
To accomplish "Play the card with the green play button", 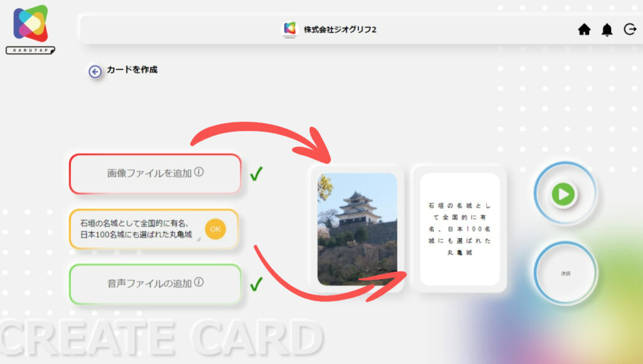I will pos(563,194).
